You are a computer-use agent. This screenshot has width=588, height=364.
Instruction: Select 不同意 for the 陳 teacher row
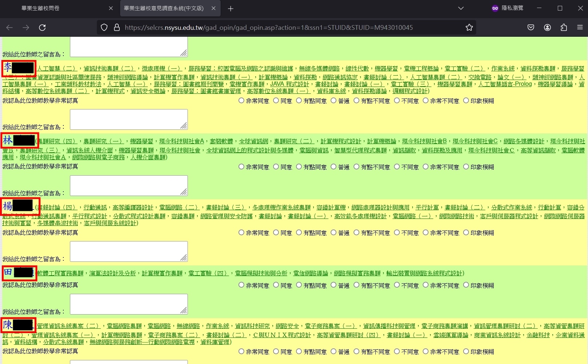(397, 352)
